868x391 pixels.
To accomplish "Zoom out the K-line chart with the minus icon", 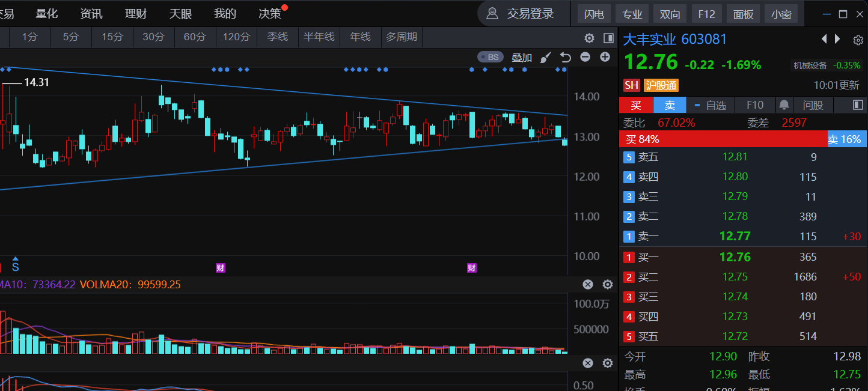I will tap(585, 57).
